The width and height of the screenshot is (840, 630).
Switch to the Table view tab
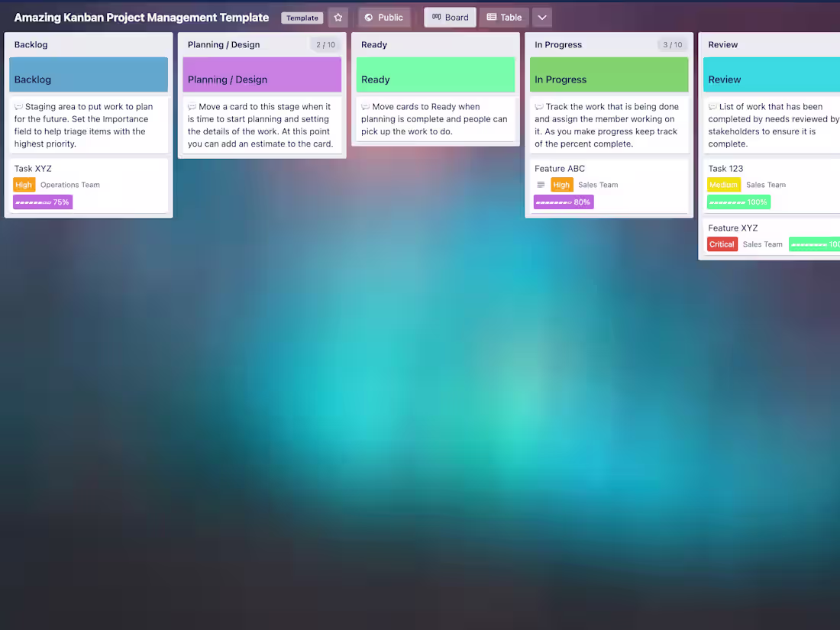tap(504, 18)
